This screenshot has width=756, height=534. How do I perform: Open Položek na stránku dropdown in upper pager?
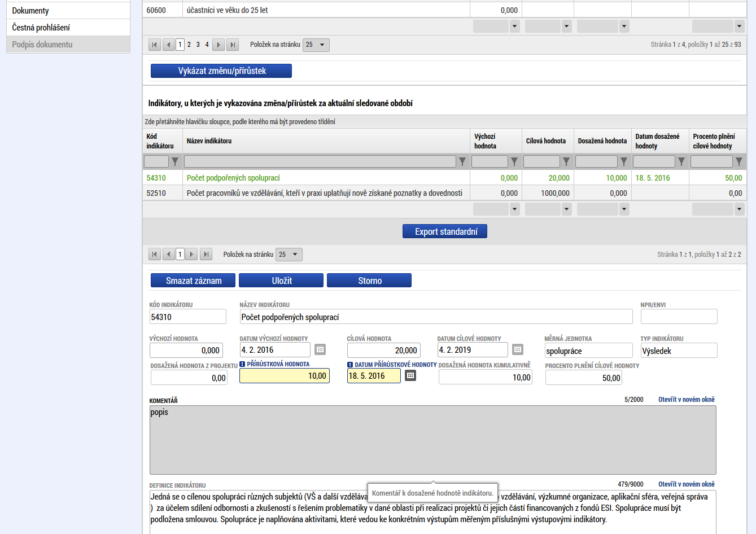(x=316, y=45)
